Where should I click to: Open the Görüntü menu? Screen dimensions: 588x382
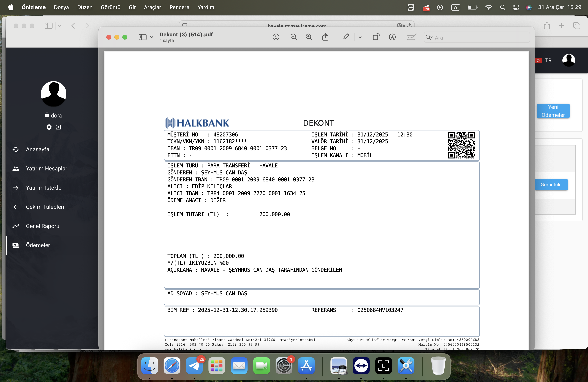coord(110,7)
